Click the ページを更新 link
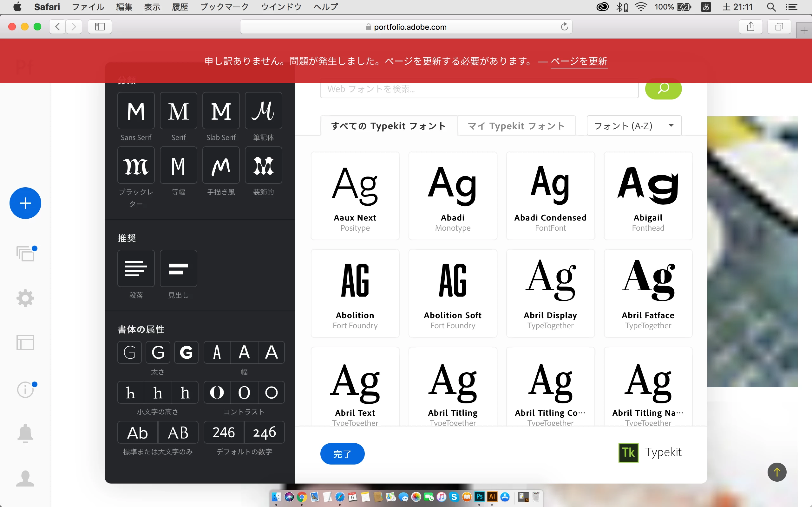Screen dimensions: 812x507 click(579, 61)
